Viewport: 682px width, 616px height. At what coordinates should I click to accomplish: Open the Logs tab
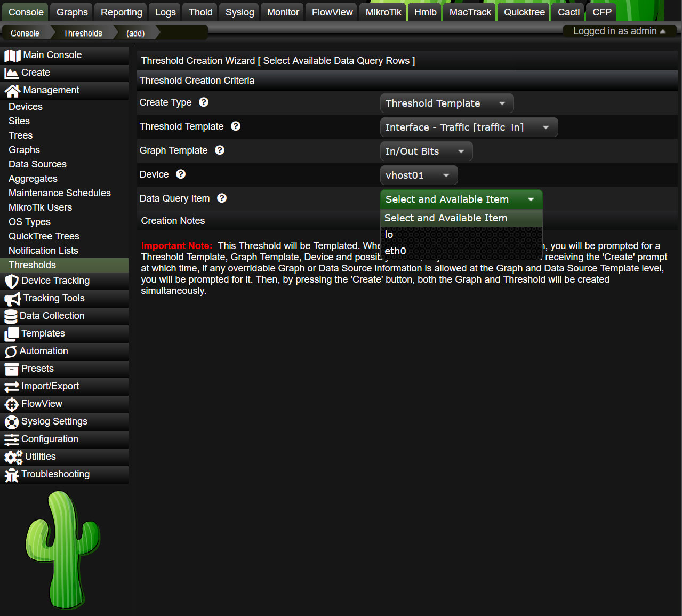tap(165, 12)
